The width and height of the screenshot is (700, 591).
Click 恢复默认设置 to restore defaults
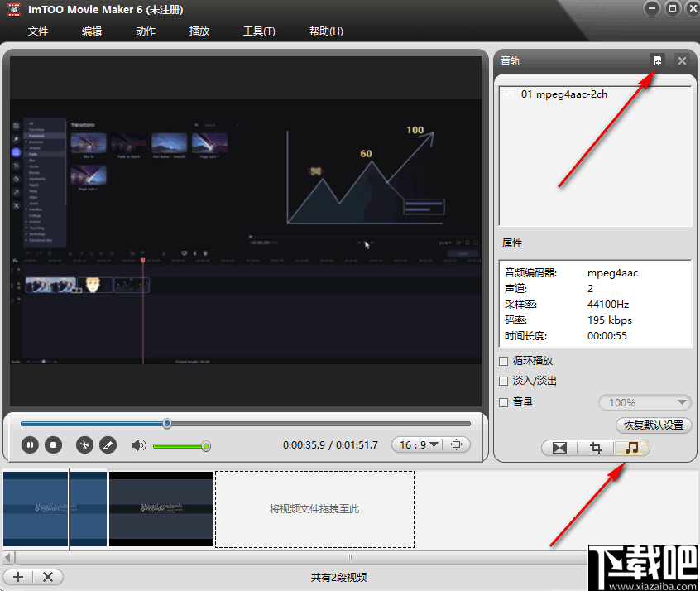coord(654,425)
